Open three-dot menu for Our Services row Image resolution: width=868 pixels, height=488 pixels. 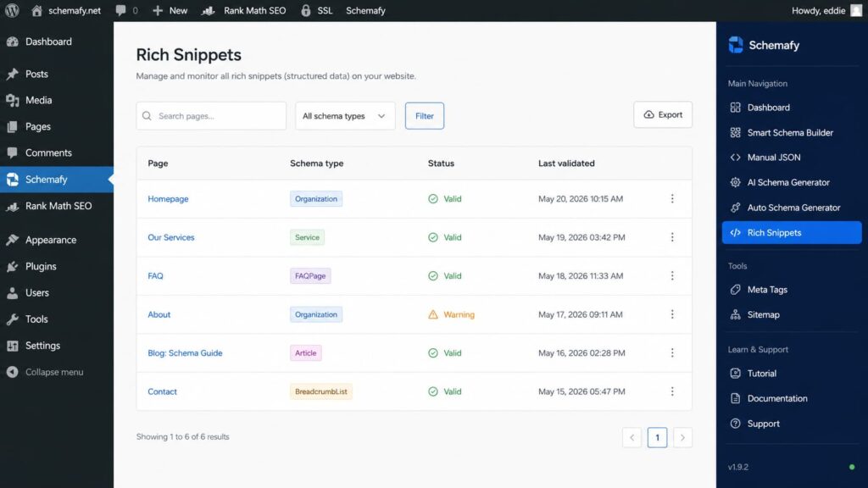672,237
